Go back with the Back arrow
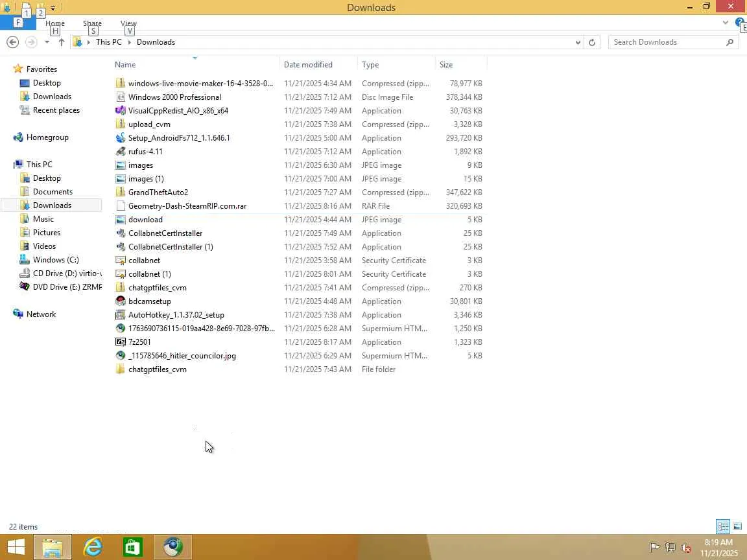 coord(13,42)
